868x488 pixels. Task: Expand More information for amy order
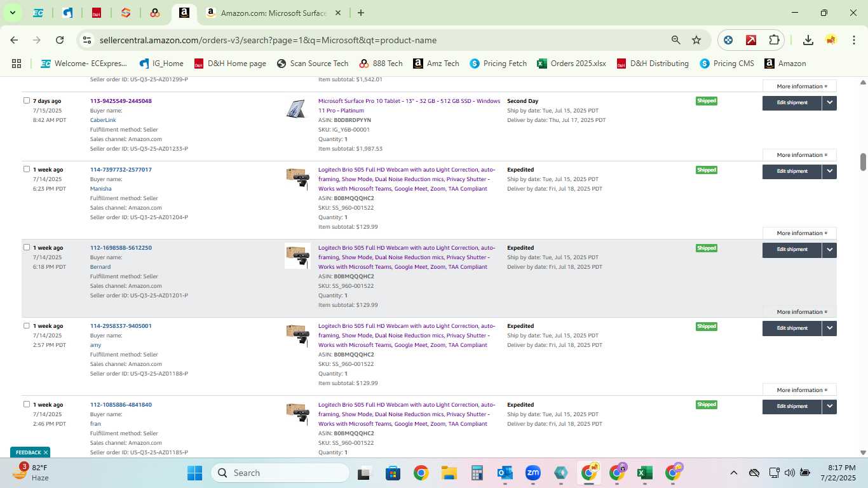(799, 390)
